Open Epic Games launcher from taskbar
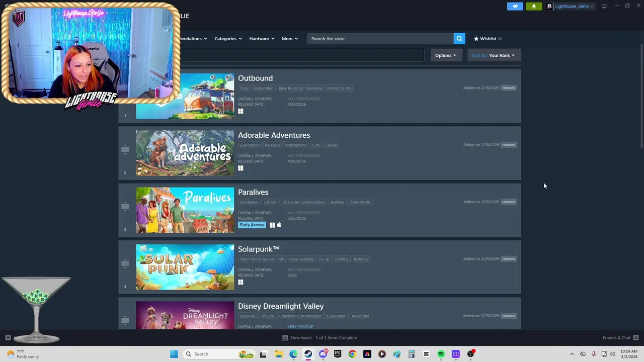 pos(338,354)
